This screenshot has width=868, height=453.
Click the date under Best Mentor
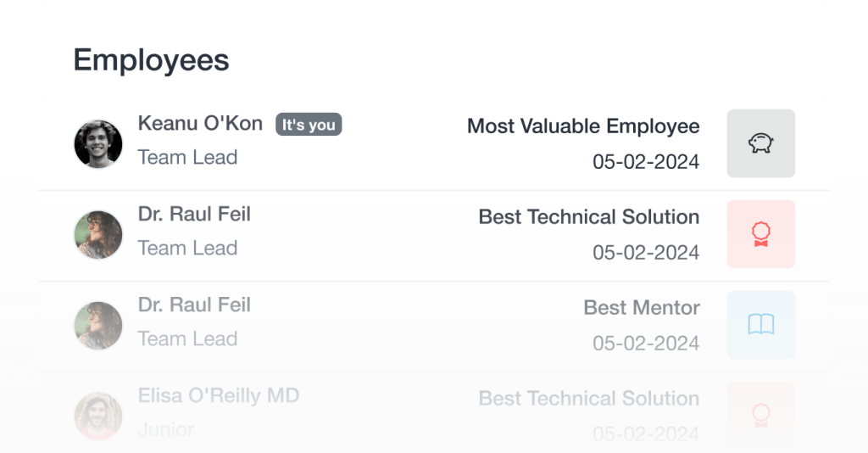tap(645, 344)
